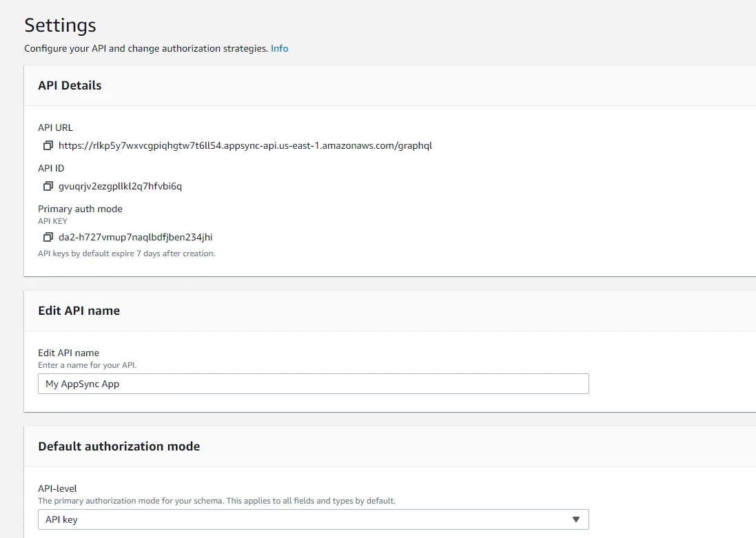Open the Info link beside the description
Image resolution: width=756 pixels, height=538 pixels.
click(x=279, y=49)
